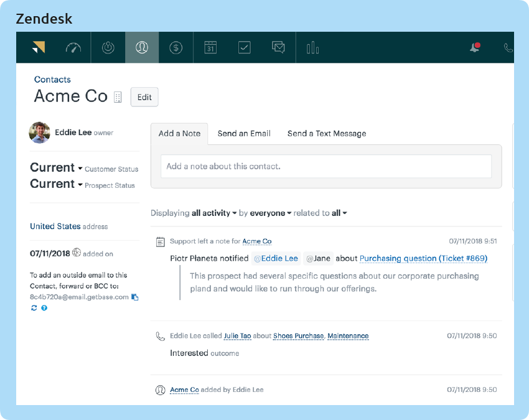Open the related to all filter dropdown

coord(339,213)
